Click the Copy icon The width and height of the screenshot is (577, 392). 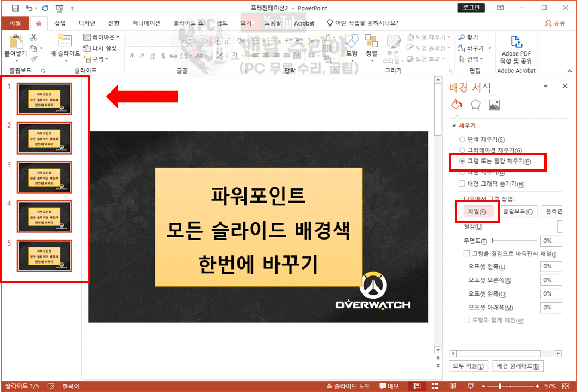[x=34, y=48]
